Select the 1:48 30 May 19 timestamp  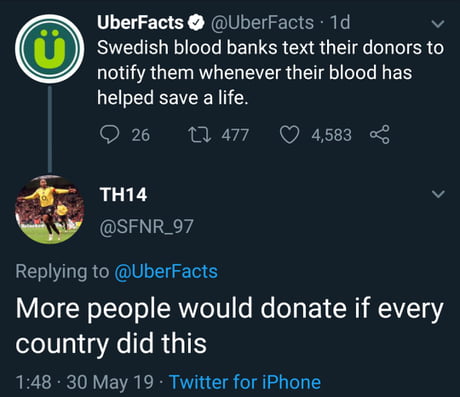[85, 382]
